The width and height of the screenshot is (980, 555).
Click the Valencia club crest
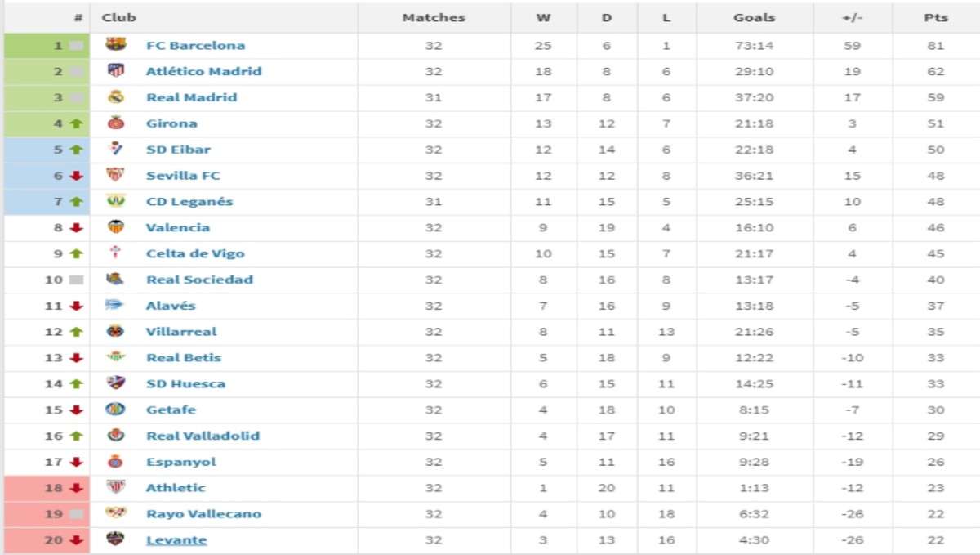click(x=116, y=227)
